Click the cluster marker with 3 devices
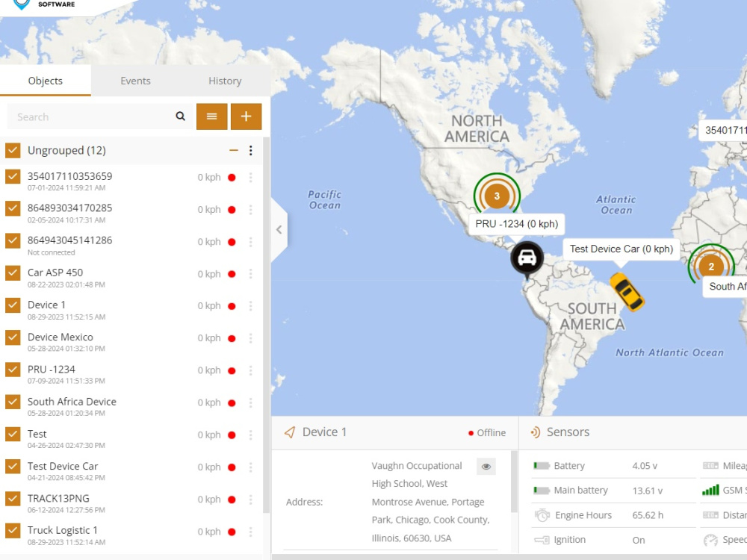 [497, 196]
